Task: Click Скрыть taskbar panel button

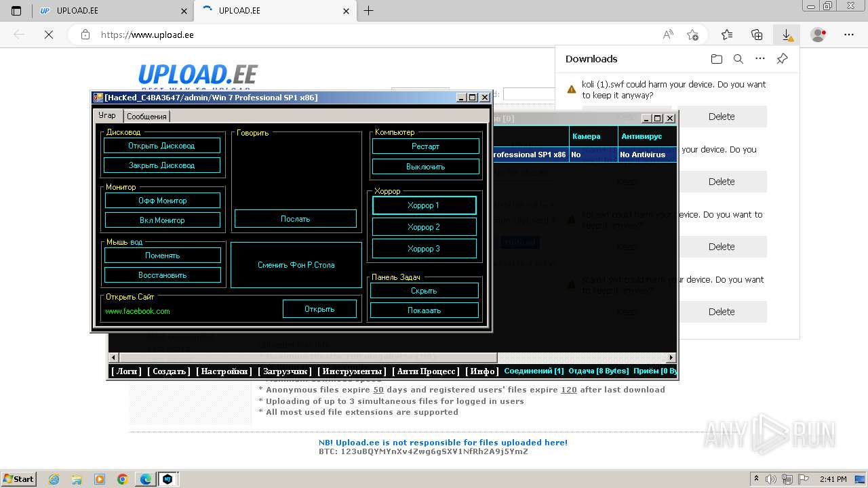Action: 424,291
